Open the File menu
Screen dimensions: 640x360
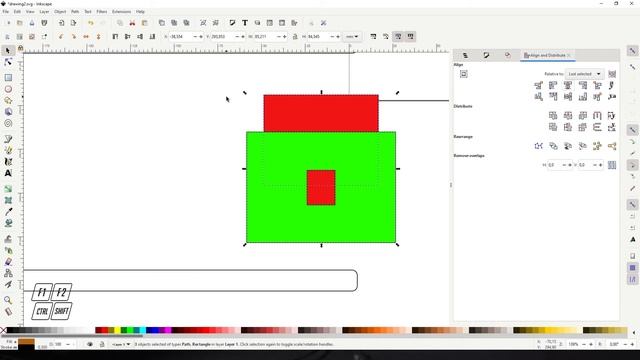click(6, 12)
